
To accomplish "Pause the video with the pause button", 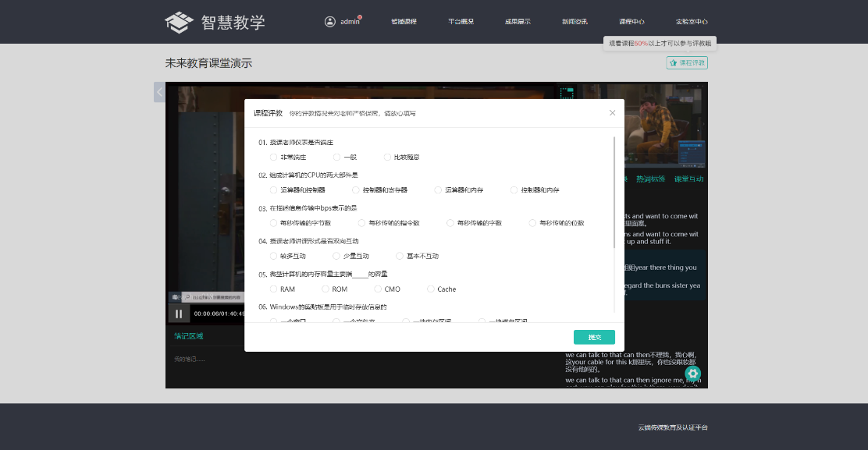I will (x=179, y=314).
